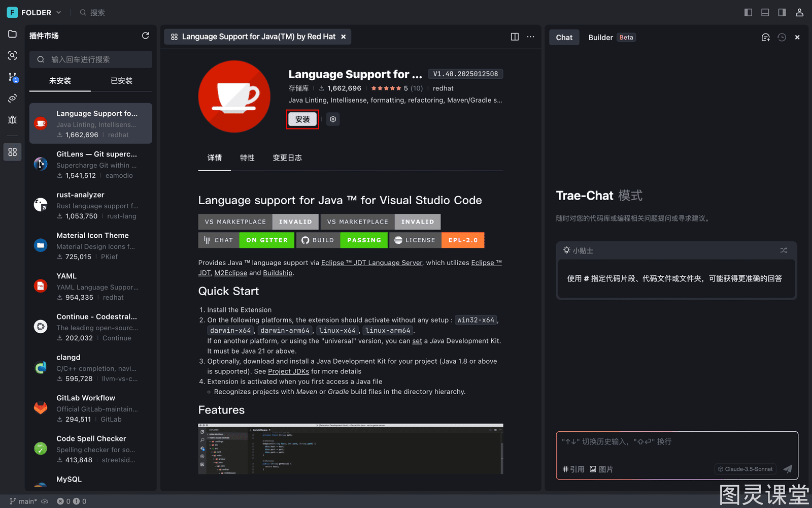Switch to the 已安装 tab
The image size is (812, 508).
[x=121, y=81]
